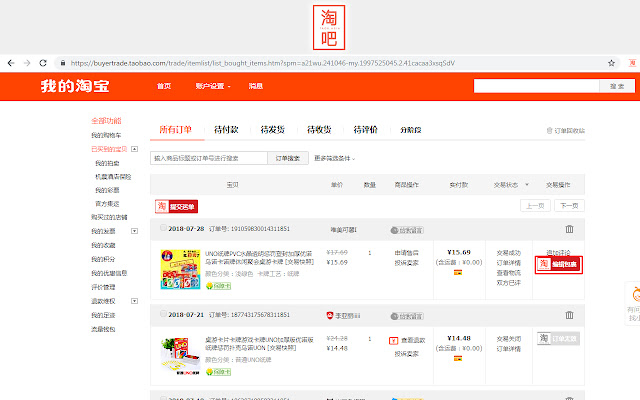Click the refund ¥ icon beside 查看退款
Screen dimensions: 640x400
point(393,341)
